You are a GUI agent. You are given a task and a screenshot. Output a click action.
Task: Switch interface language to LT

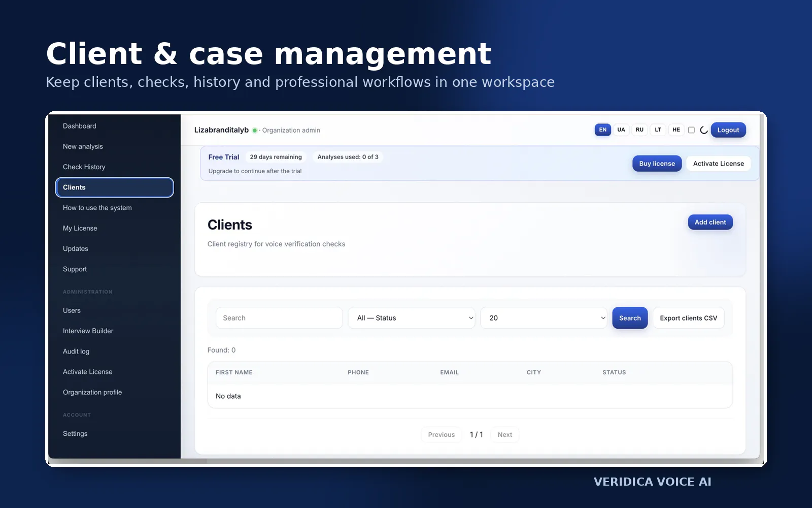coord(658,130)
